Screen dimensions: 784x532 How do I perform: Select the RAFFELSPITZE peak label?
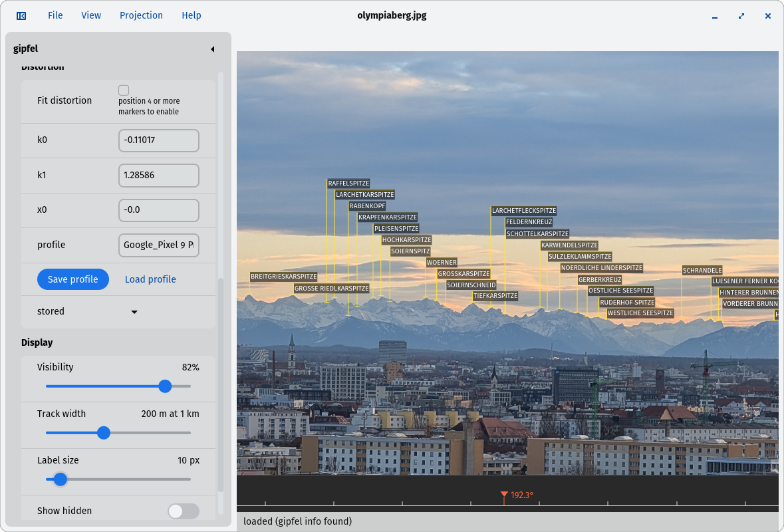pos(348,184)
